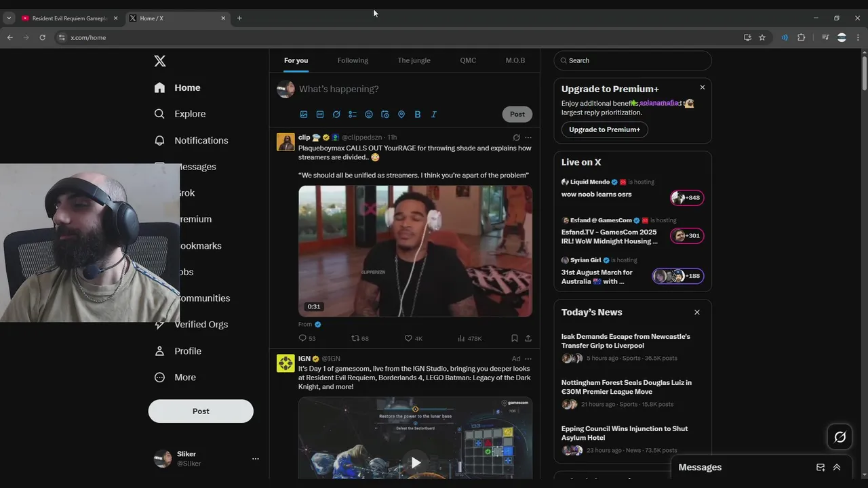Open the @clippedszn handle link
This screenshot has height=488, width=868.
point(361,138)
